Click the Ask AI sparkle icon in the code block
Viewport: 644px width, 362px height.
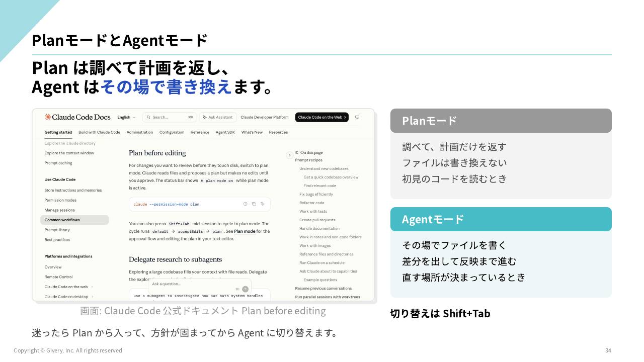point(263,204)
